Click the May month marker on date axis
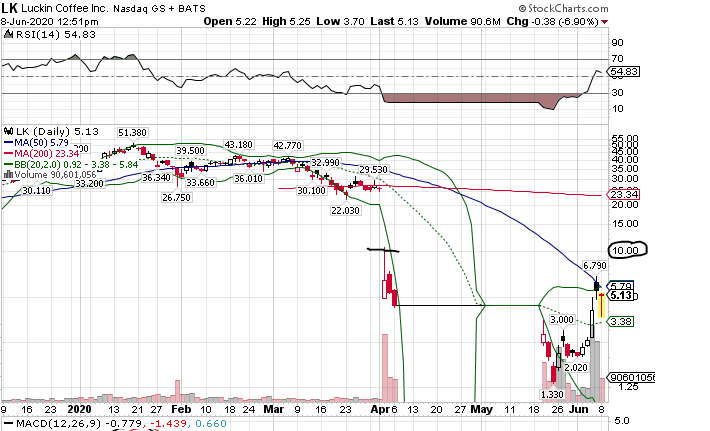Image resolution: width=710 pixels, height=431 pixels. [481, 409]
